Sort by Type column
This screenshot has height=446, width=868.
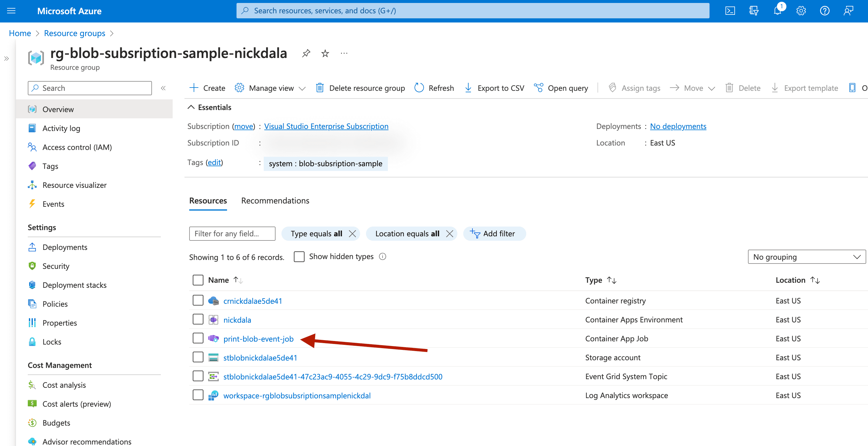pos(600,280)
